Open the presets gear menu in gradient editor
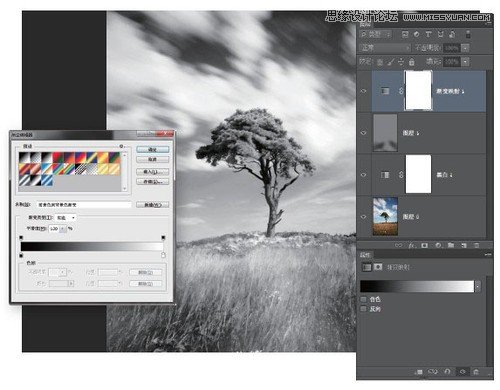The width and height of the screenshot is (500, 390). 121,146
